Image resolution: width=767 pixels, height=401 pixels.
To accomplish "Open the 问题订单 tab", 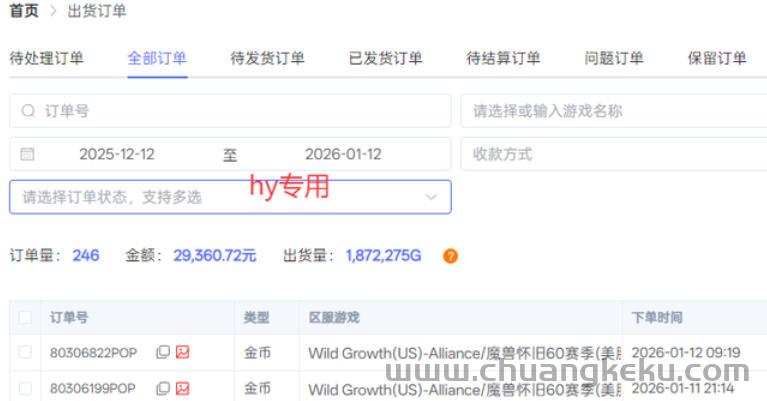I will (x=614, y=58).
